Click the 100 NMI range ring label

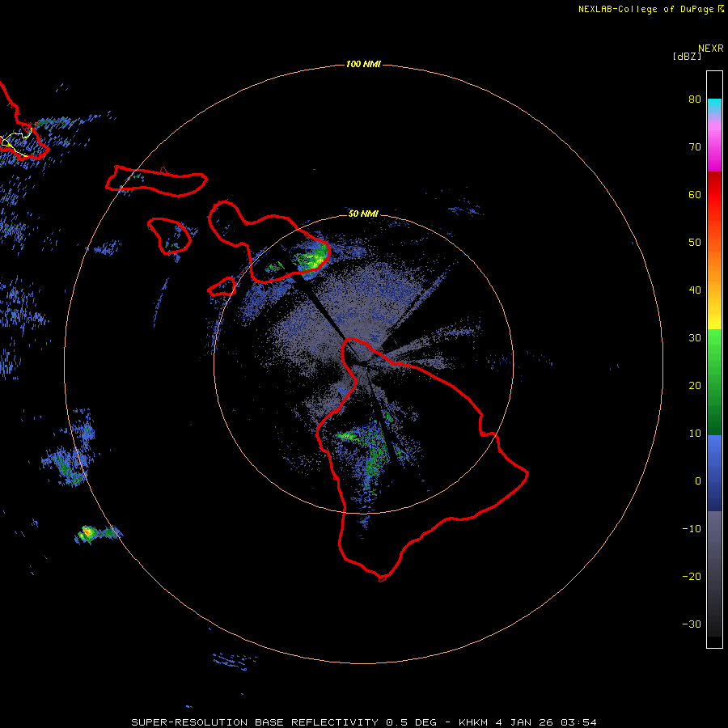coord(363,64)
